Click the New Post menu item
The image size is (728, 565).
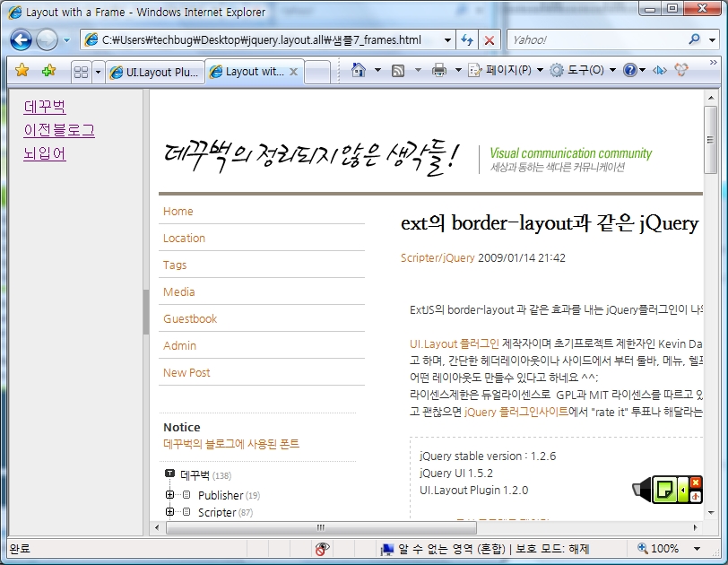186,373
